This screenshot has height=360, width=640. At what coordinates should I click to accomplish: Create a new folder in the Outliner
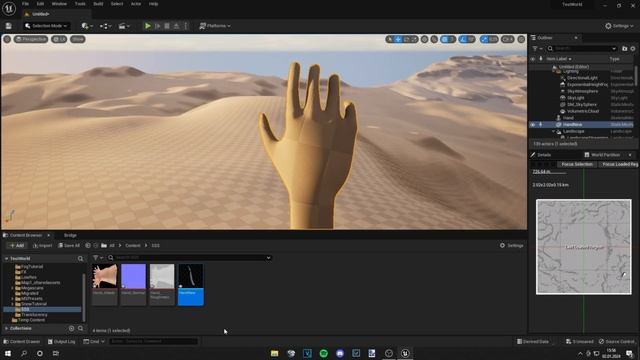tap(624, 49)
